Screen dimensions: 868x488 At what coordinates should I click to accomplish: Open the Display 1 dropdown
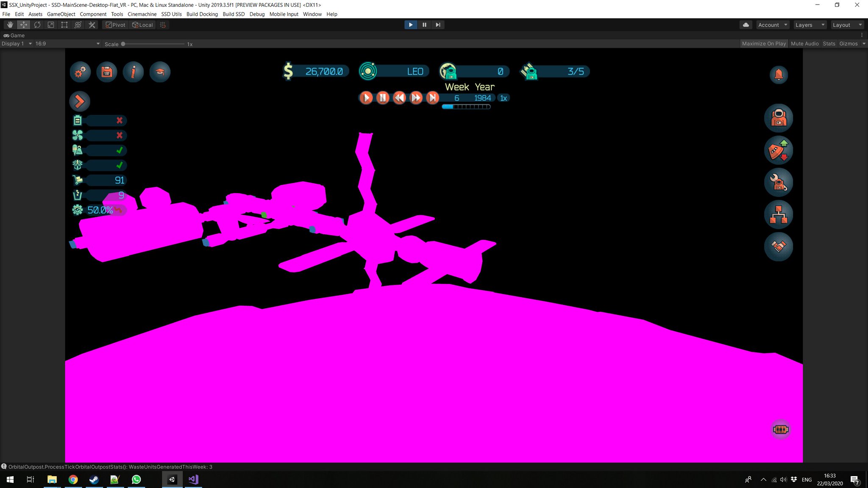pyautogui.click(x=17, y=44)
